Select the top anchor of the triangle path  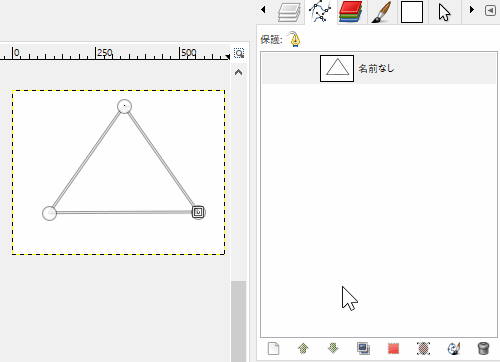(125, 106)
